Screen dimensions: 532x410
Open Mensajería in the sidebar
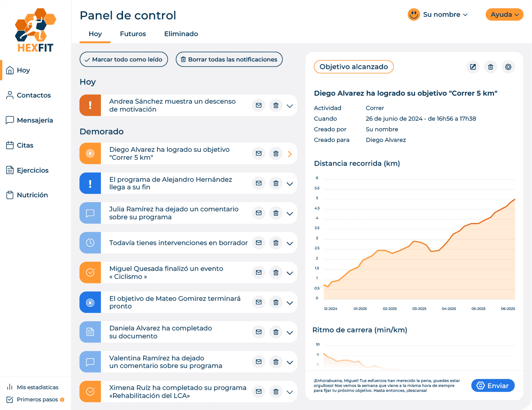(35, 120)
